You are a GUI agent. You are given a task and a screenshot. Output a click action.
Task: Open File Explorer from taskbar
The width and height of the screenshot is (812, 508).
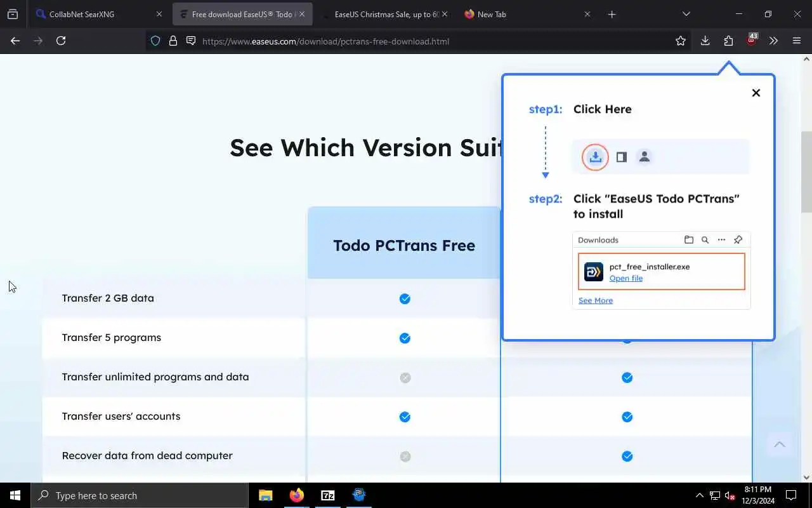[266, 495]
